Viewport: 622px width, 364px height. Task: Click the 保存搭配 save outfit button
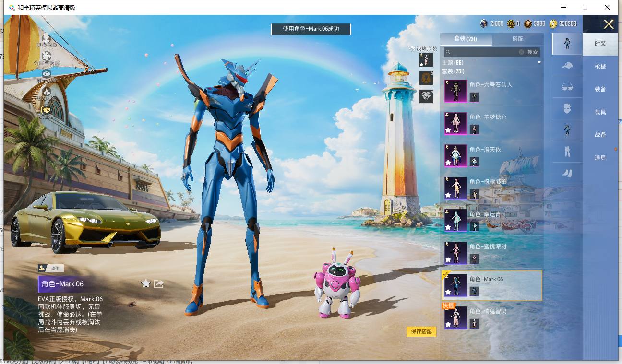[421, 331]
